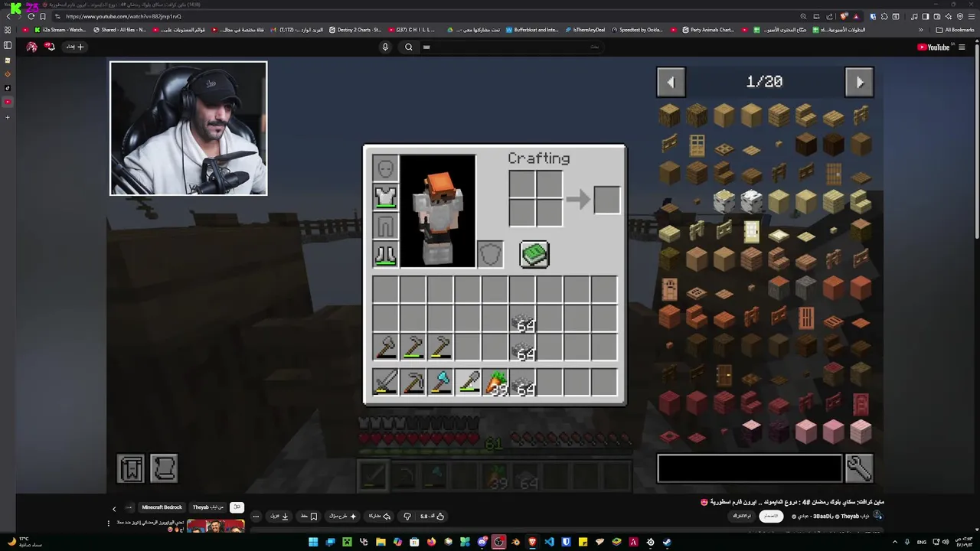Viewport: 980px width, 551px height.
Task: Open File Explorer from the taskbar
Action: [381, 542]
